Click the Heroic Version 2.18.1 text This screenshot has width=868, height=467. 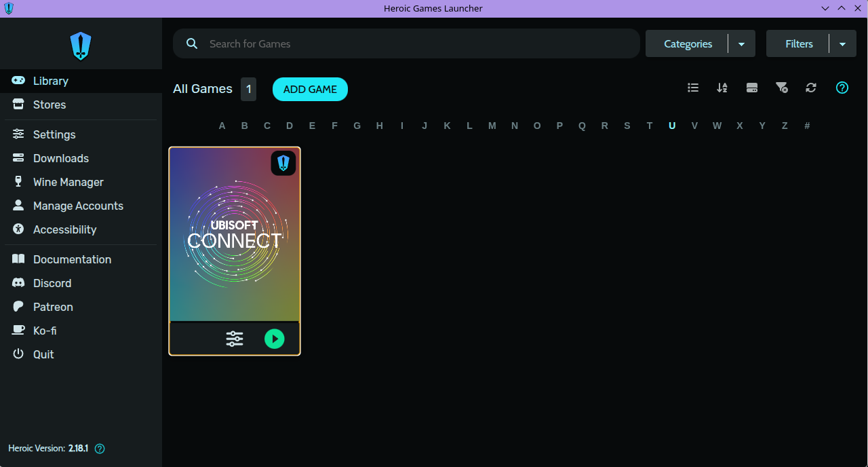(48, 449)
